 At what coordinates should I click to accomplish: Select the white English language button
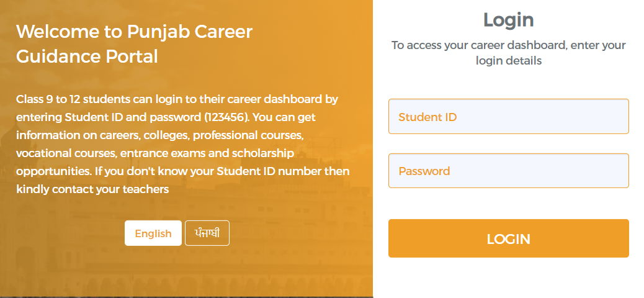(153, 233)
